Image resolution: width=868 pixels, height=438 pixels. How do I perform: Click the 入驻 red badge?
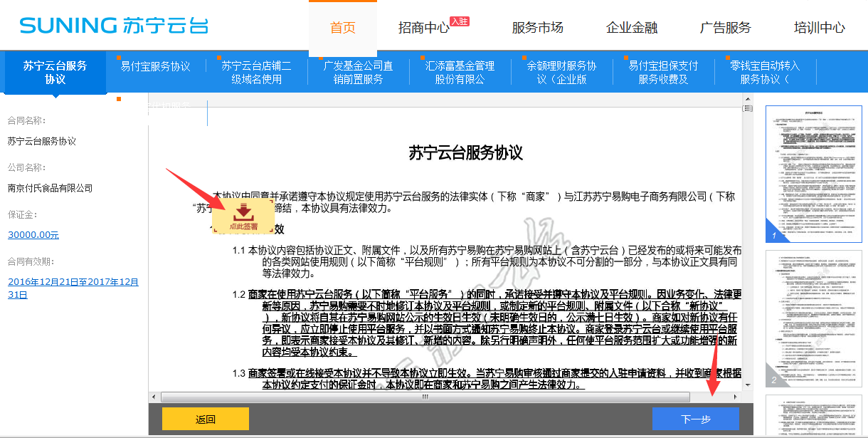[460, 21]
